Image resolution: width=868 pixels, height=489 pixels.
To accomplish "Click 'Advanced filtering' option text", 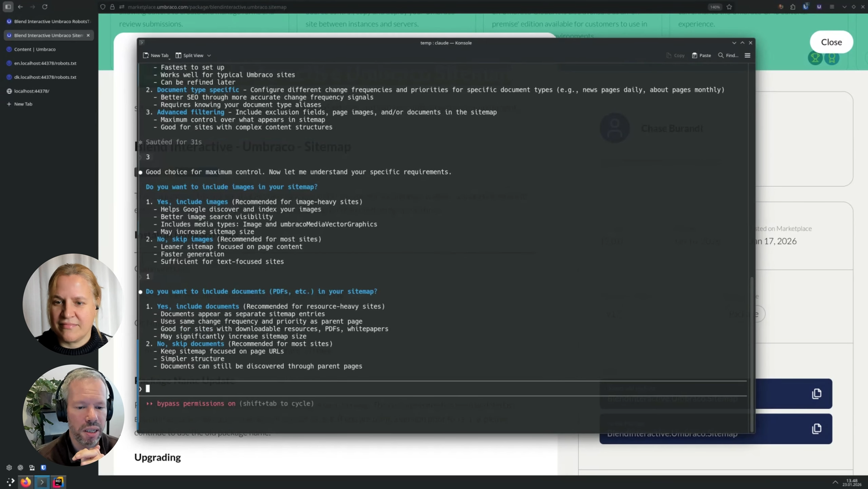I will point(190,112).
